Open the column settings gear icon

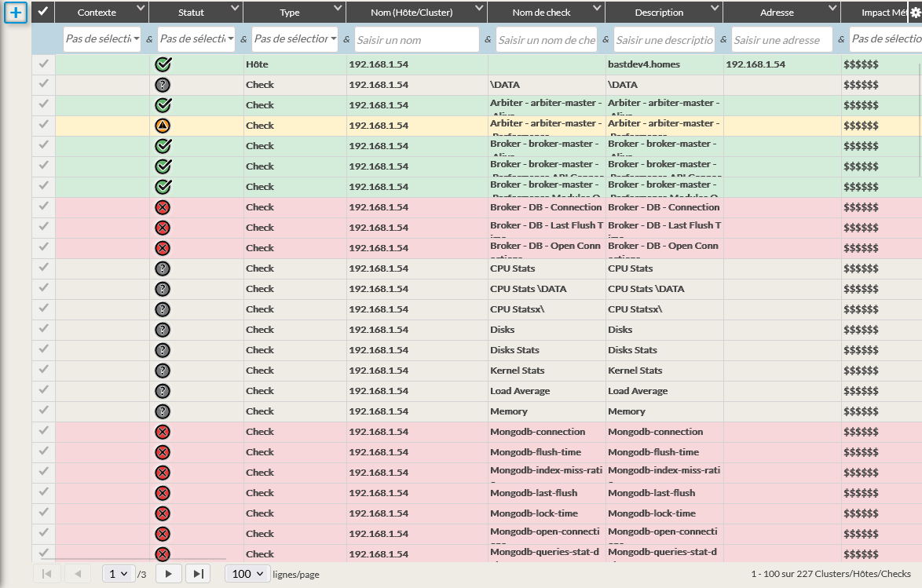[915, 13]
